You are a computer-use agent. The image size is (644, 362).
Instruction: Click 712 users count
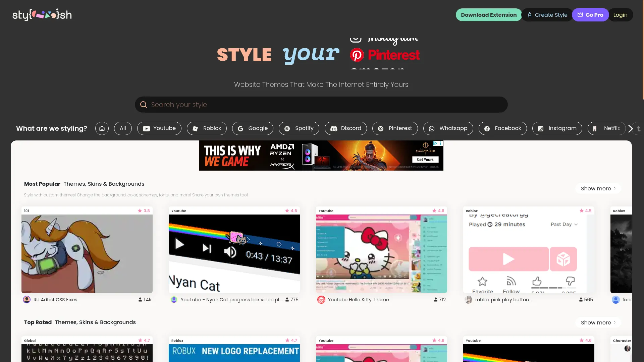pos(440,300)
